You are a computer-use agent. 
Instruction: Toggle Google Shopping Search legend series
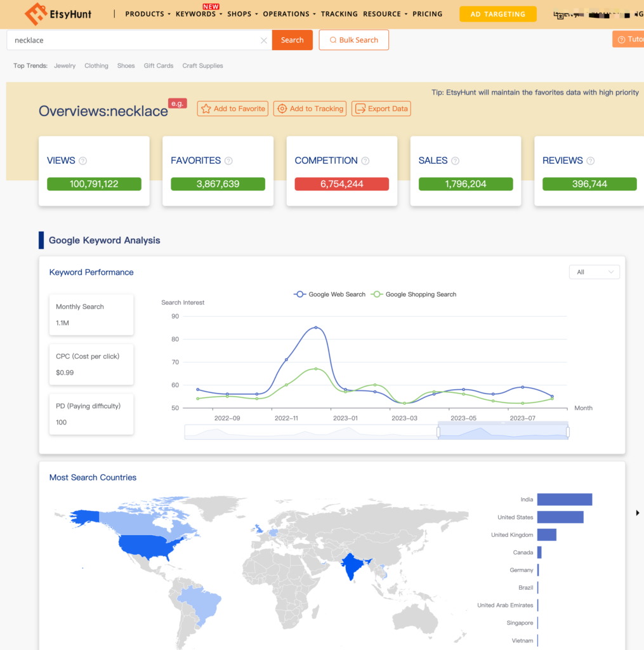tap(414, 295)
